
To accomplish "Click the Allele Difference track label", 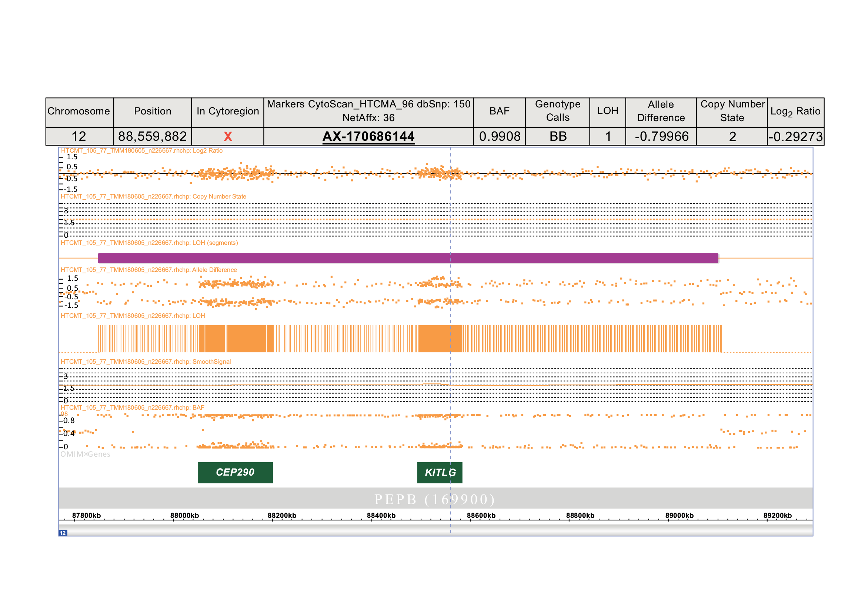I will (149, 270).
